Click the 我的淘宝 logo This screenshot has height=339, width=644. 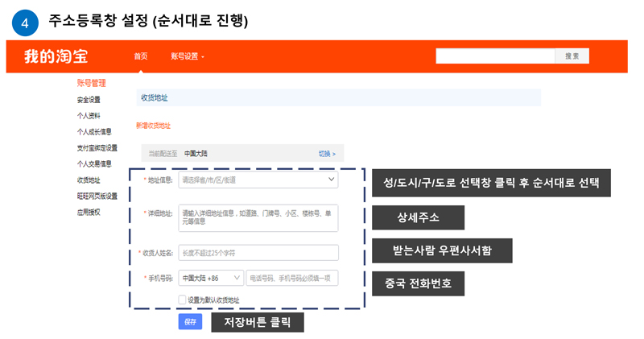pyautogui.click(x=56, y=56)
